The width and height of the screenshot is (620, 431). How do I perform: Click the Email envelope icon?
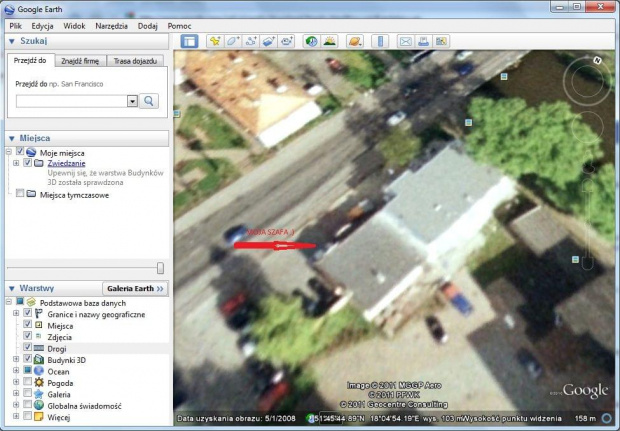[x=406, y=41]
